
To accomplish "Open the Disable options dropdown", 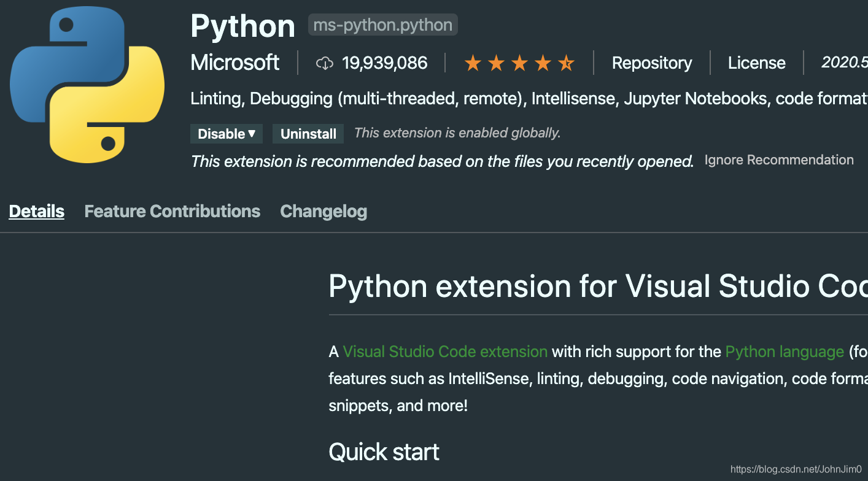I will 252,133.
